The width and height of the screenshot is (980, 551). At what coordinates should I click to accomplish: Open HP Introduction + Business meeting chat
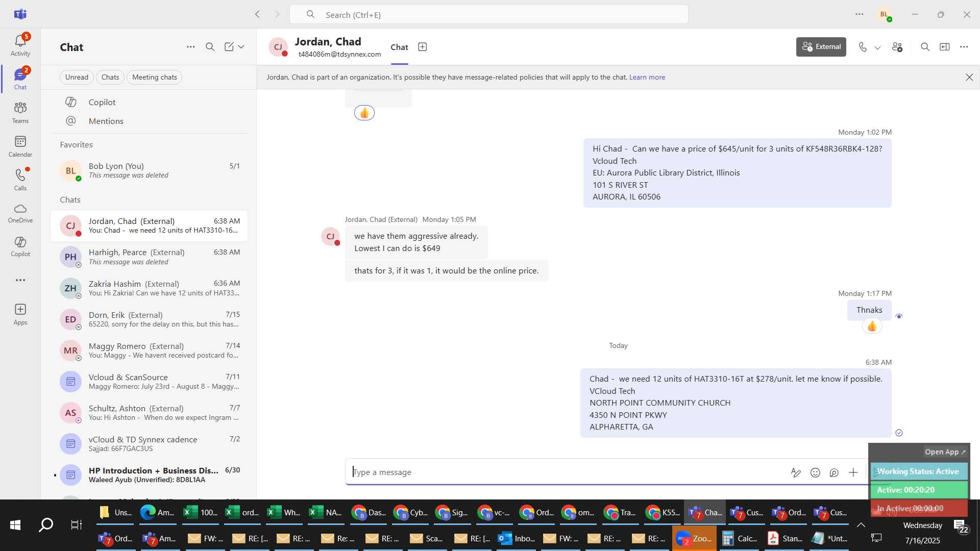pyautogui.click(x=149, y=474)
